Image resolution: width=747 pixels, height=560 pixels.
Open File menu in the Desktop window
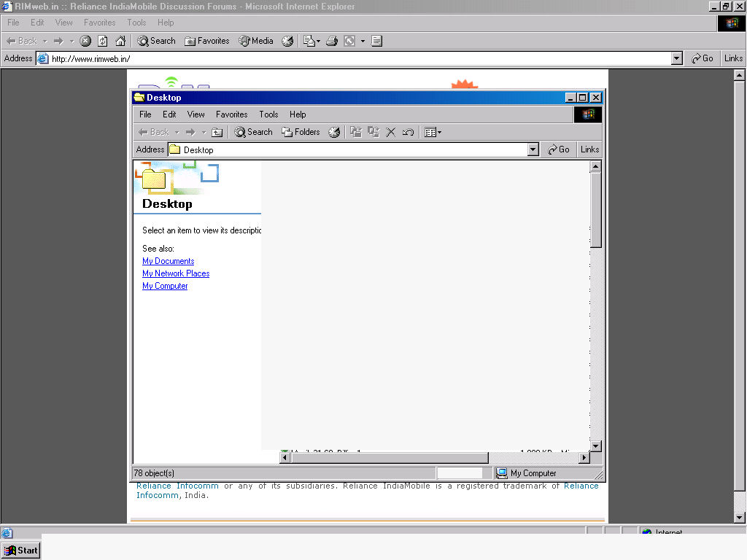click(145, 114)
